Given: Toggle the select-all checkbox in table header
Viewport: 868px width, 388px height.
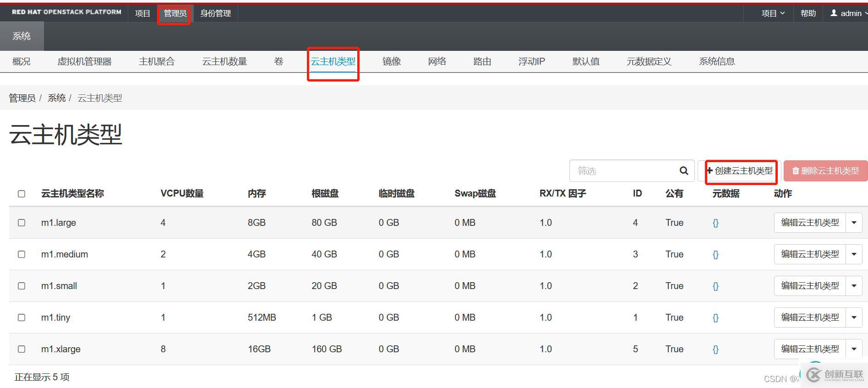Looking at the screenshot, I should point(22,194).
